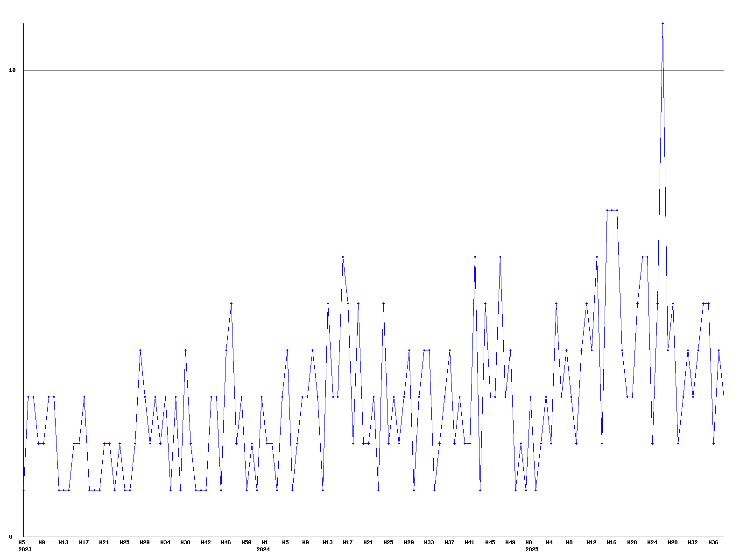
Task: Click the W1 label above 2024
Action: tap(265, 543)
